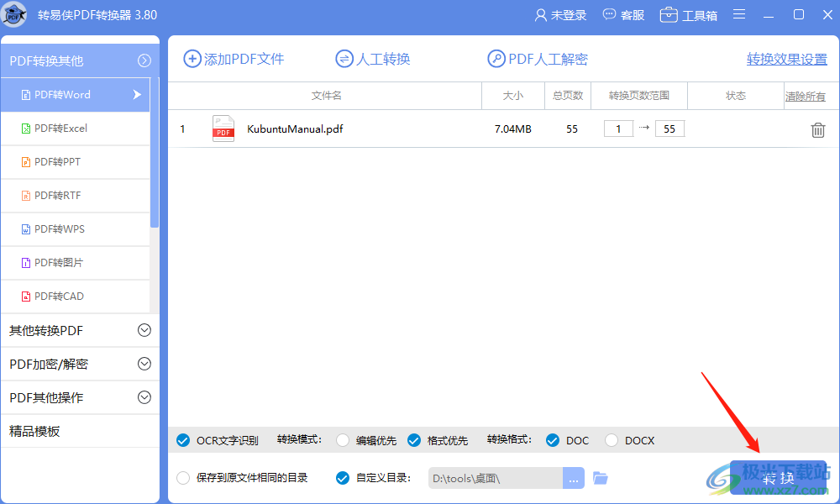Toggle the OCR文字识别 checkbox
The width and height of the screenshot is (840, 504).
pos(183,439)
